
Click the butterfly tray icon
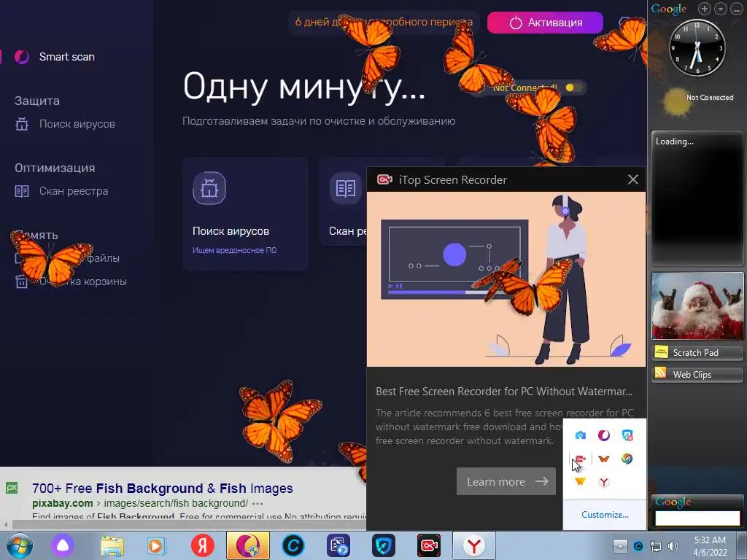603,459
